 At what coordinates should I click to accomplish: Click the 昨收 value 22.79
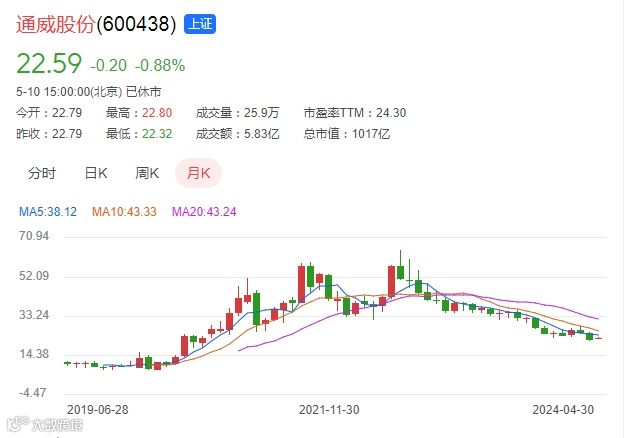[67, 134]
